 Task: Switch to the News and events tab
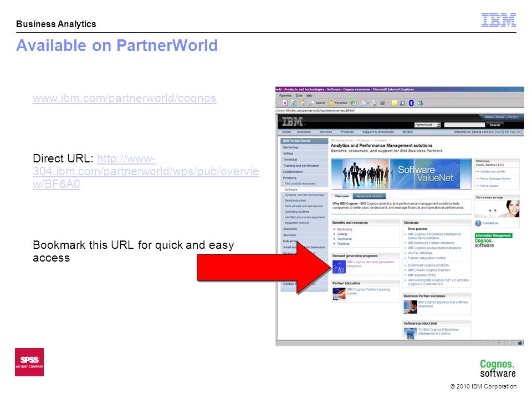369,196
